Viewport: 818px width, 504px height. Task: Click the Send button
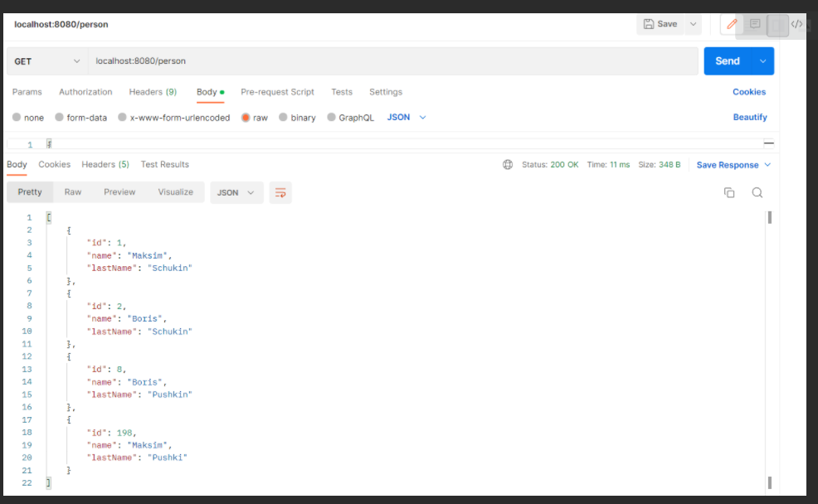pyautogui.click(x=727, y=61)
